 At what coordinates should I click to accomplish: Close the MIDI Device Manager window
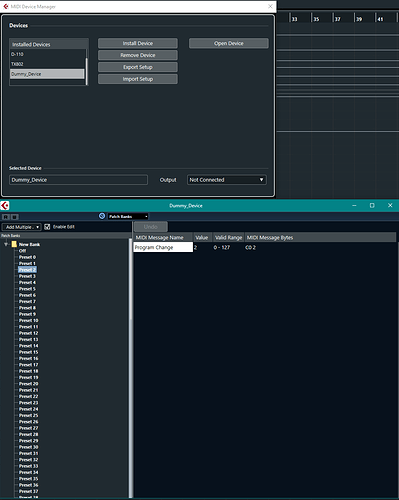[270, 6]
